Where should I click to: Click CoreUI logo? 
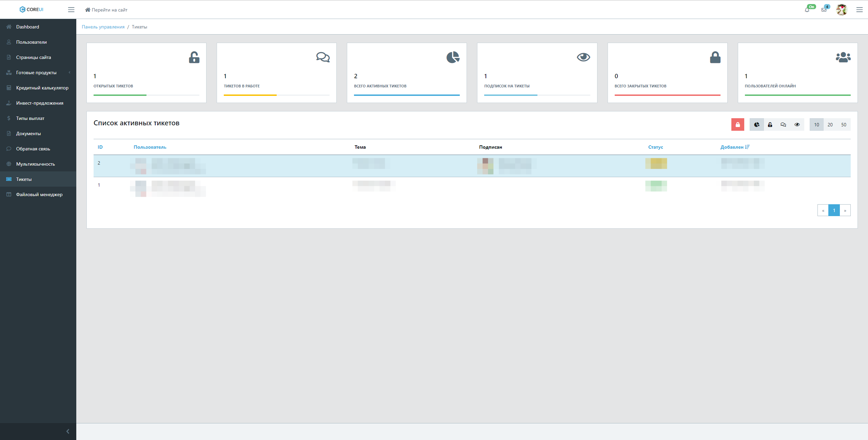[32, 9]
